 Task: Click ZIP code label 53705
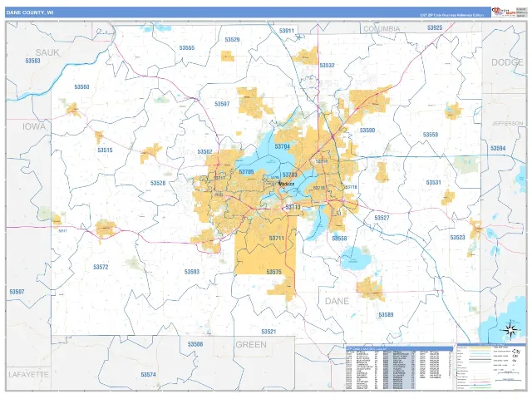[x=246, y=172]
